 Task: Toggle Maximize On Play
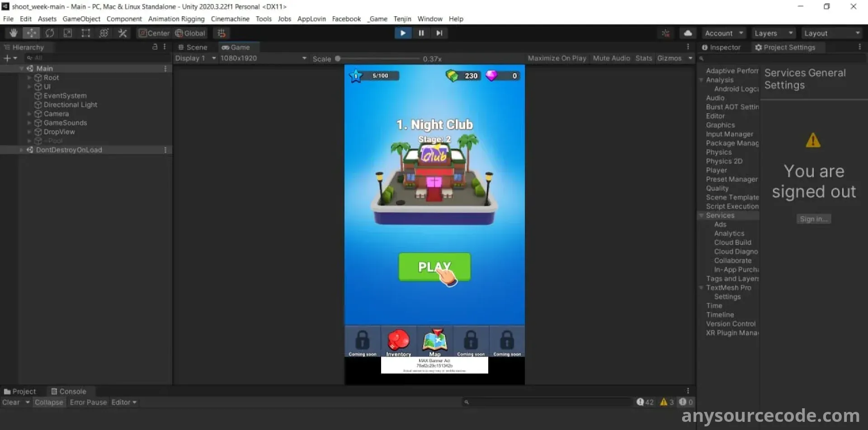[x=557, y=58]
